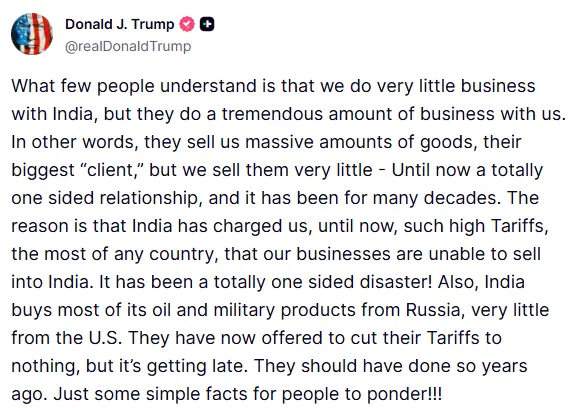Click "U.S." in the post text
The height and width of the screenshot is (408, 573).
pos(105,338)
